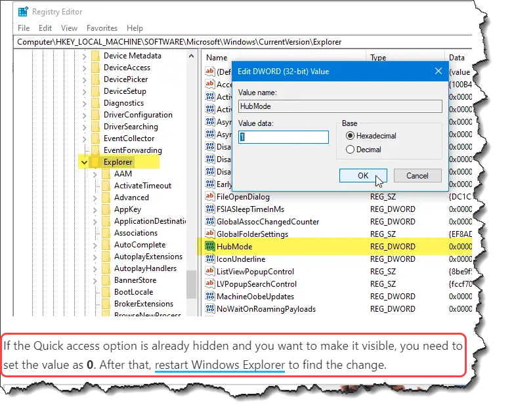Expand the DriverSearching key
512x420 pixels.
(84, 127)
